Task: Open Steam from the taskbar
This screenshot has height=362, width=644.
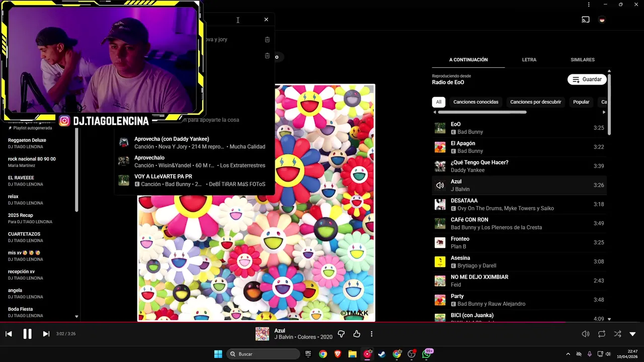Action: pyautogui.click(x=382, y=354)
